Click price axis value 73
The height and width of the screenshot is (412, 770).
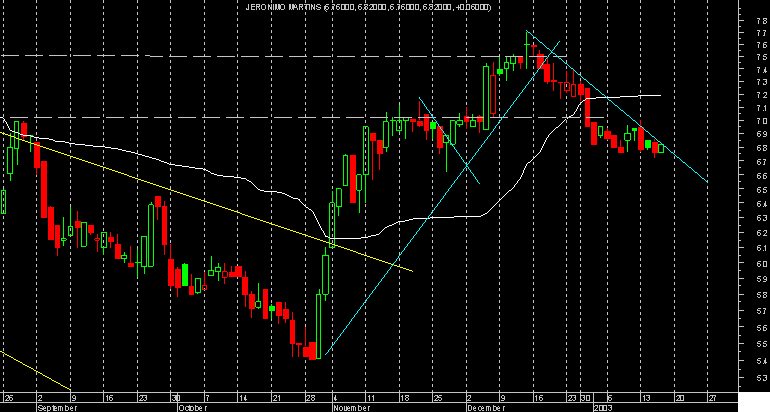click(762, 82)
